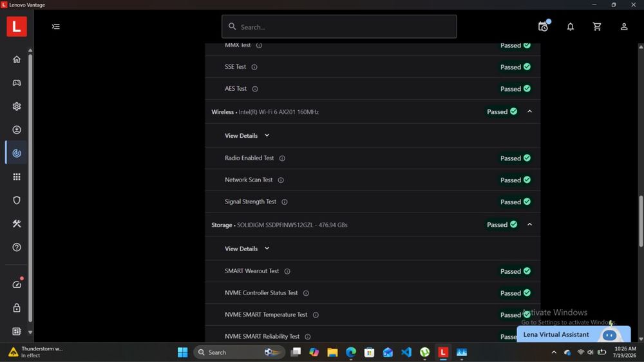This screenshot has width=644, height=362.
Task: Click the Radio Enabled Test label
Action: (x=249, y=158)
